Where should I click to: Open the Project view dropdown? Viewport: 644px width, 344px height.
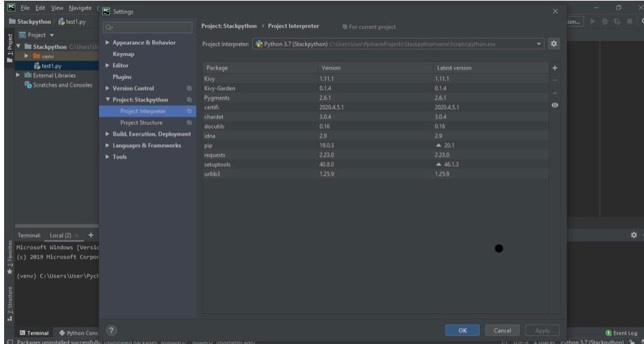tap(52, 35)
